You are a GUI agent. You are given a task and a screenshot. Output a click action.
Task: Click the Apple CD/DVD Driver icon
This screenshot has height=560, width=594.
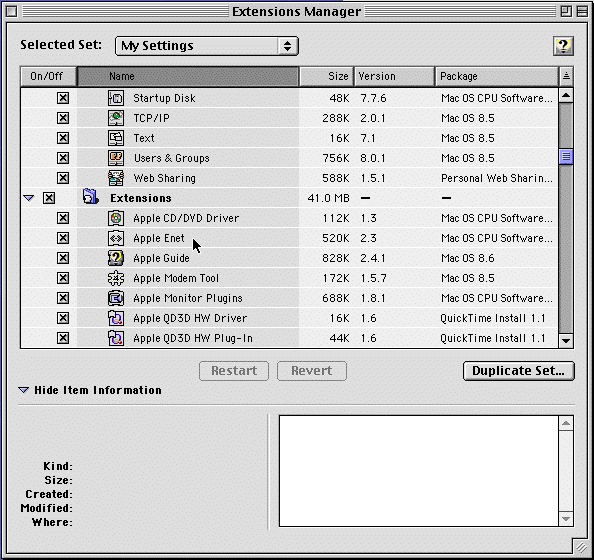click(116, 218)
